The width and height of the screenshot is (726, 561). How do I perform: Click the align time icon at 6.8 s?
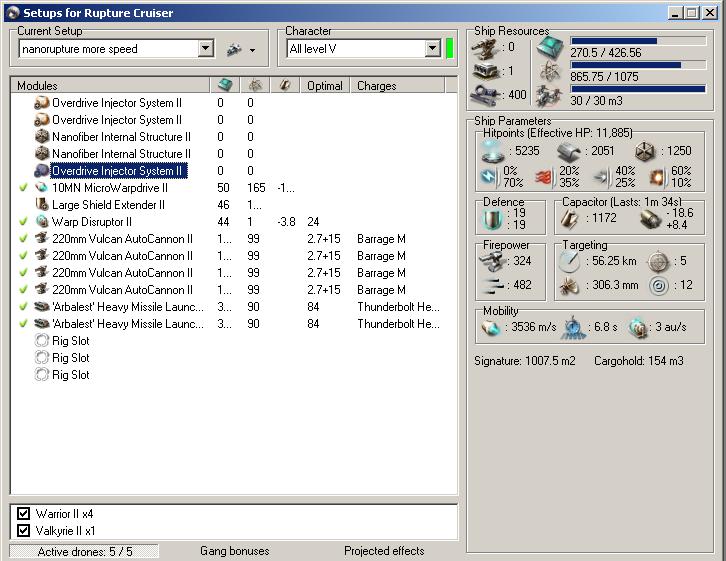573,328
